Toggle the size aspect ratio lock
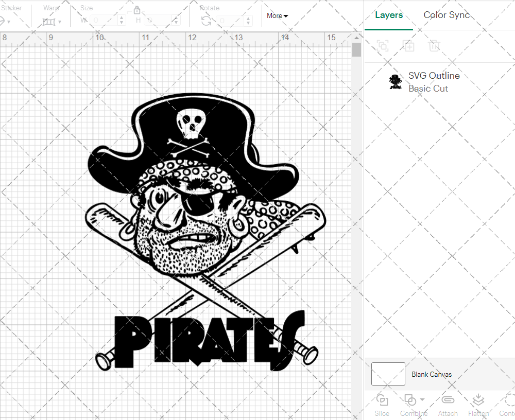 137,10
